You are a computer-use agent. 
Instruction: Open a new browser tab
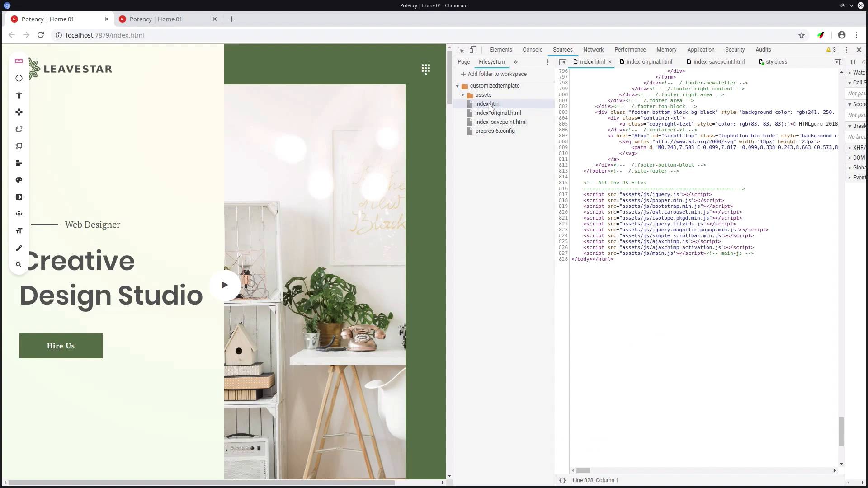[232, 19]
